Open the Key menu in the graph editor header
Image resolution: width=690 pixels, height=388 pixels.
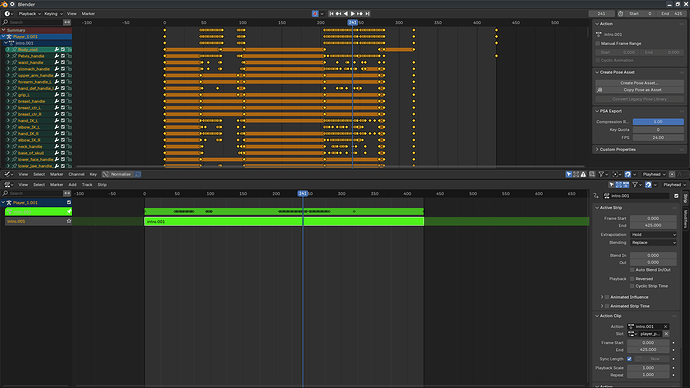pos(93,174)
